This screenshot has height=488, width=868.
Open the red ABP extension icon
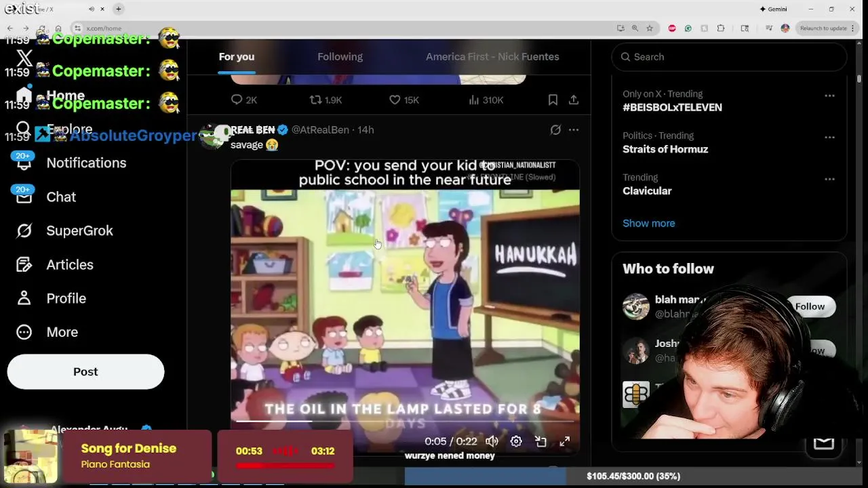click(x=672, y=28)
